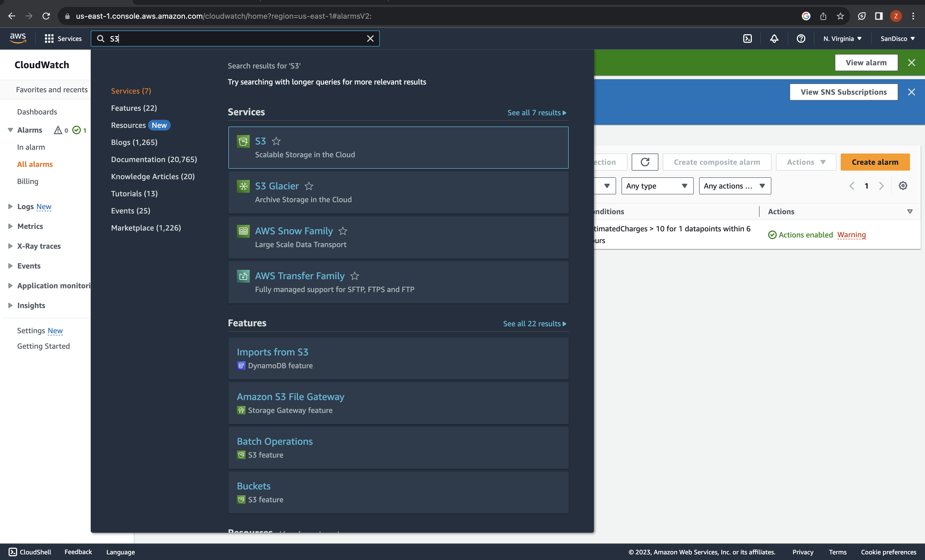Screen dimensions: 925x560
Task: Click the notifications bell icon
Action: (774, 39)
